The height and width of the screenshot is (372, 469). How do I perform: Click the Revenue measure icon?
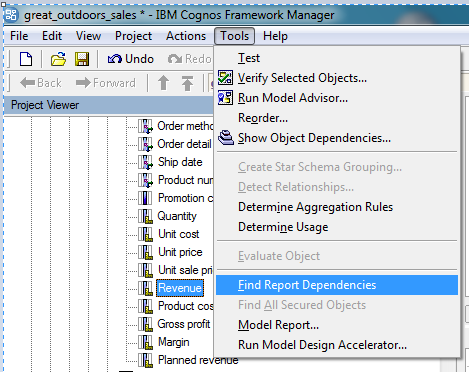145,288
